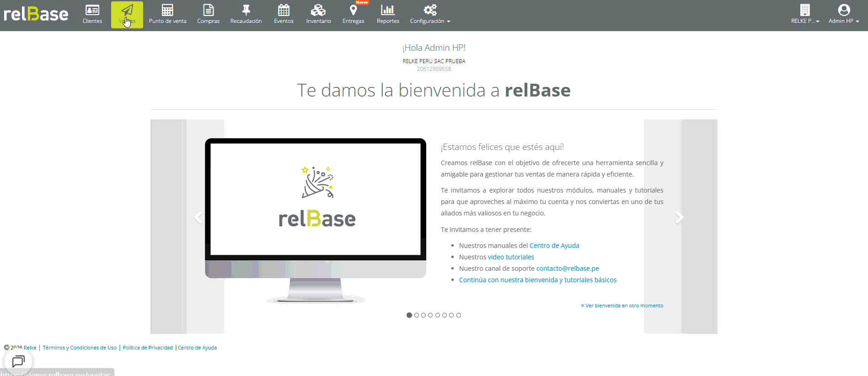Select the third carousel indicator dot
Screen dimensions: 868x376
[x=423, y=315]
